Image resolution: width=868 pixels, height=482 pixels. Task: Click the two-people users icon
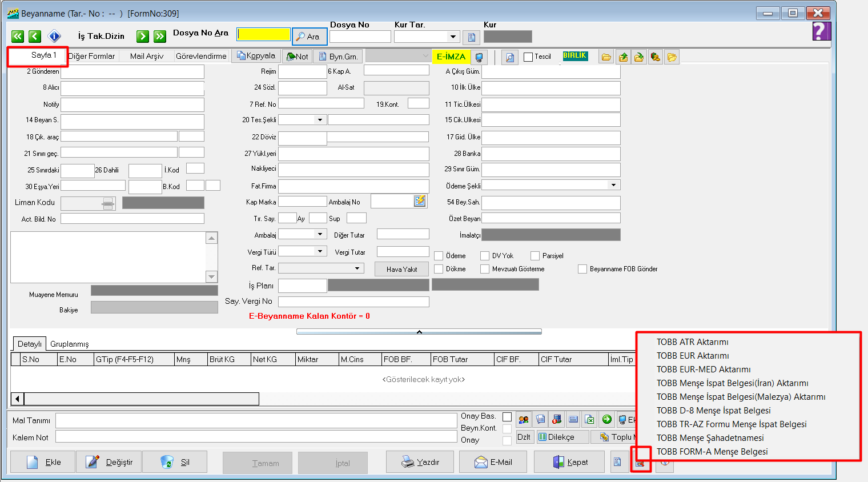point(524,420)
